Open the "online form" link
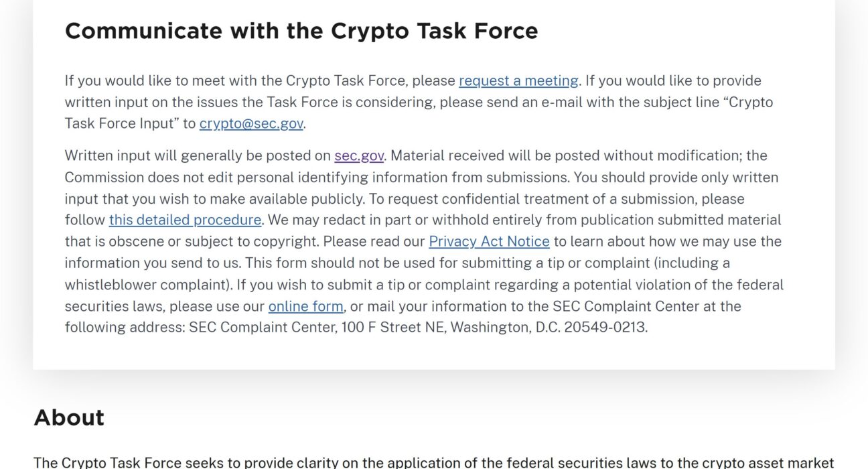The width and height of the screenshot is (868, 469). pos(306,306)
